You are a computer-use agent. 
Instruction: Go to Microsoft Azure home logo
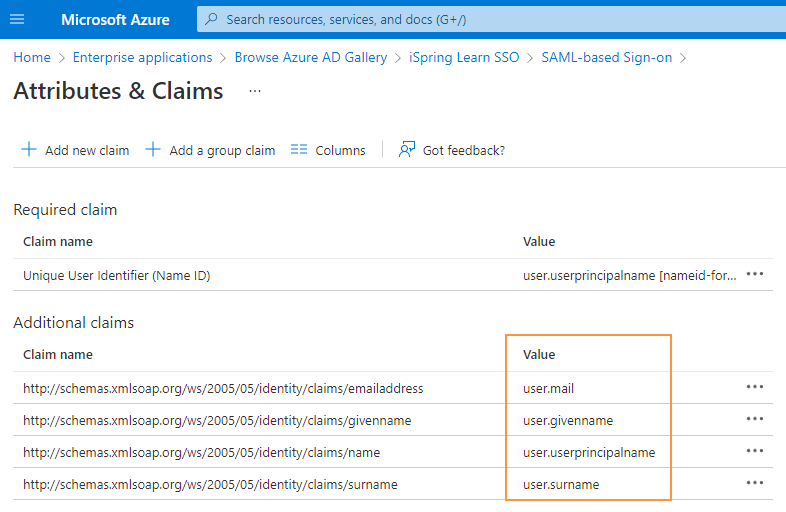click(115, 20)
